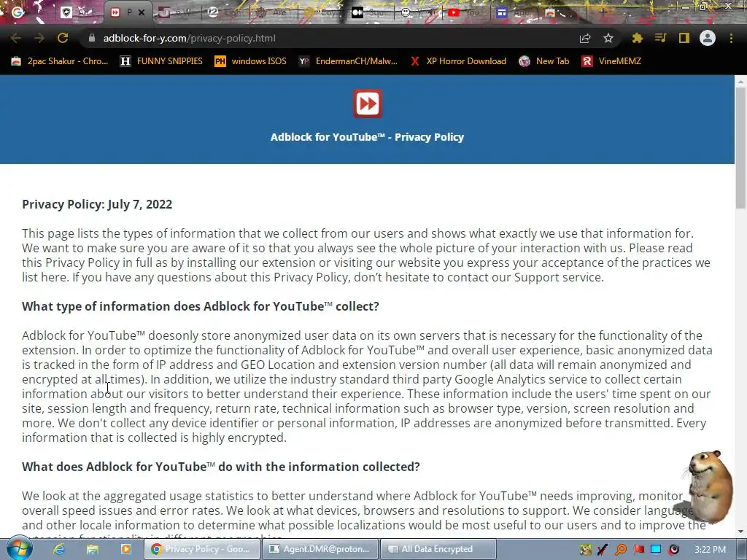The image size is (747, 560).
Task: Launch Internet Explorer from taskbar
Action: (x=58, y=549)
